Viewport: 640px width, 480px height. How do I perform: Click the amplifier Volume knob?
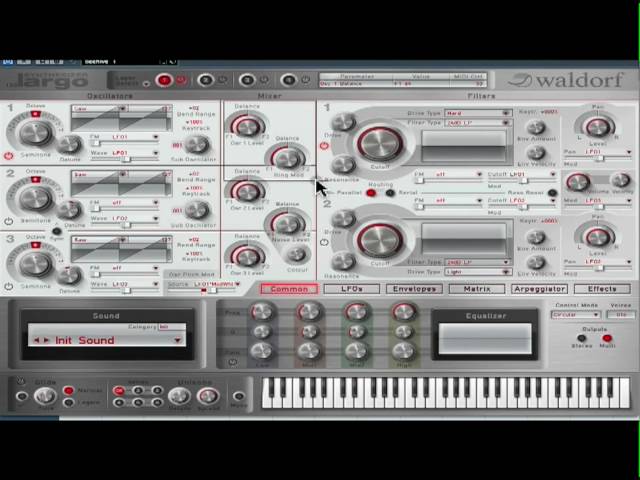tap(578, 181)
